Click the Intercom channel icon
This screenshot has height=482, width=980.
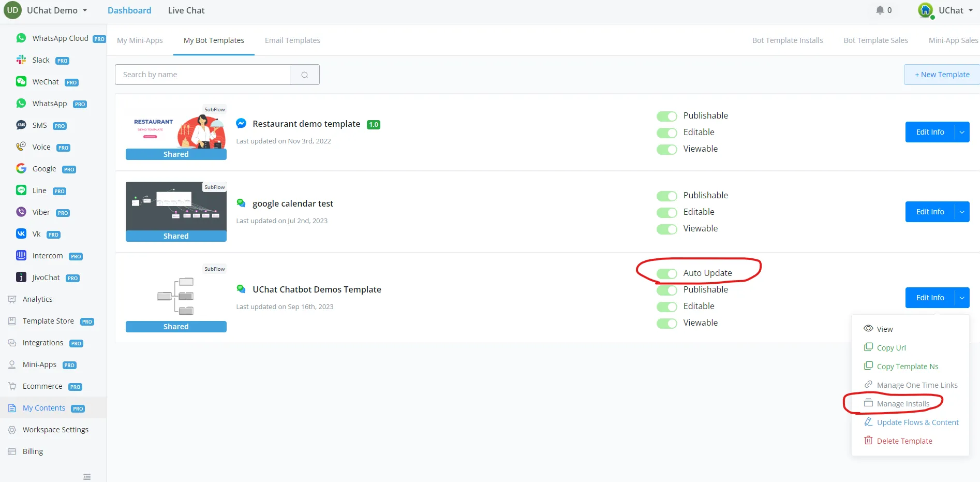coord(21,255)
